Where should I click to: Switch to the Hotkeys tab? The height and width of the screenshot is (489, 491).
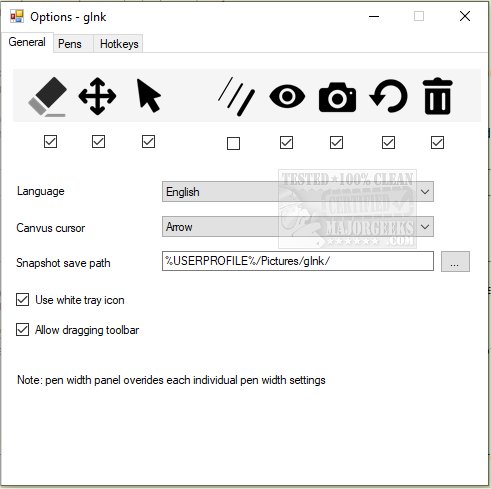119,44
